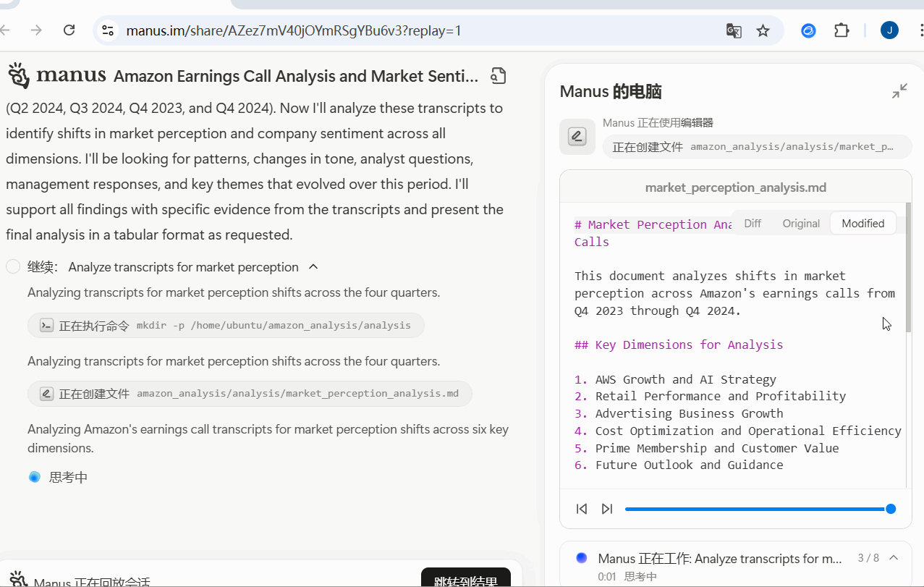Open site information icon in address bar

coord(108,30)
